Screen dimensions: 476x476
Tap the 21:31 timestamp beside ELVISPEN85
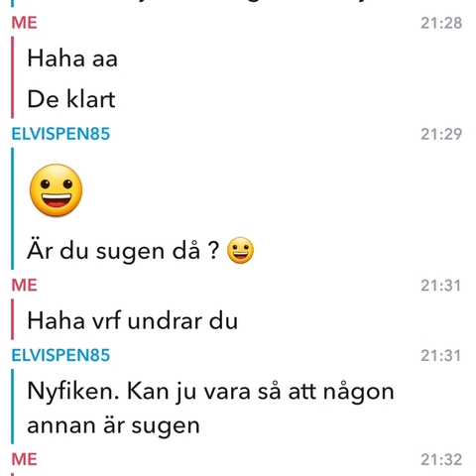440,356
